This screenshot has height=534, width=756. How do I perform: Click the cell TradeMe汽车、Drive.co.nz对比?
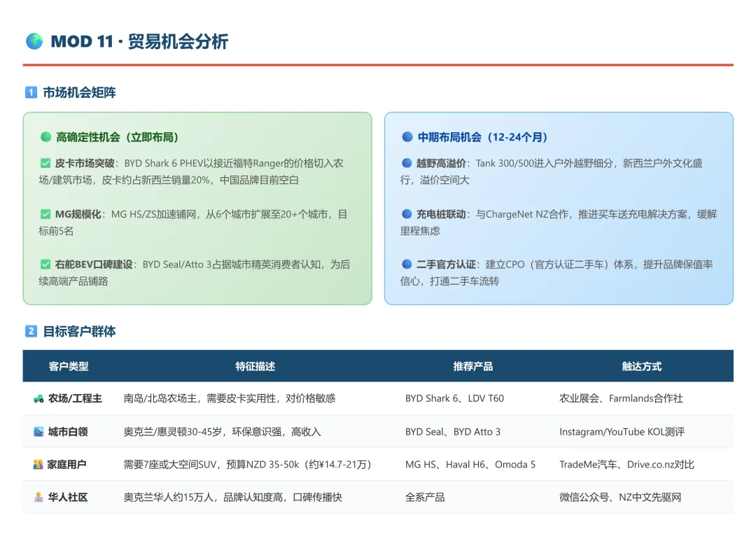[626, 465]
